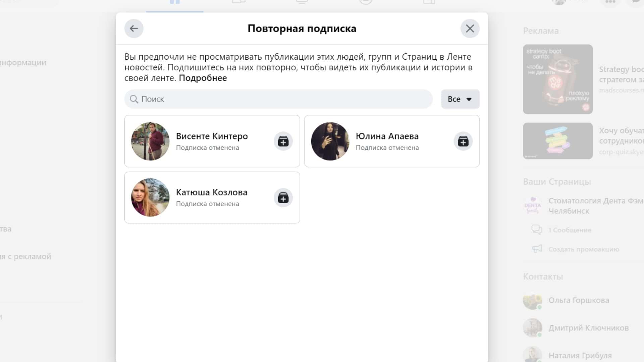Open the Strategy boot camp ad image

pyautogui.click(x=557, y=79)
